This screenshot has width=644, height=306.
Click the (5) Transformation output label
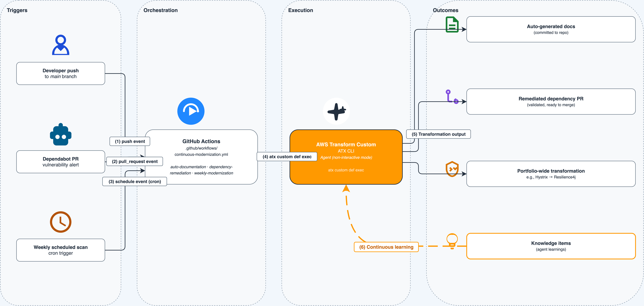[438, 134]
